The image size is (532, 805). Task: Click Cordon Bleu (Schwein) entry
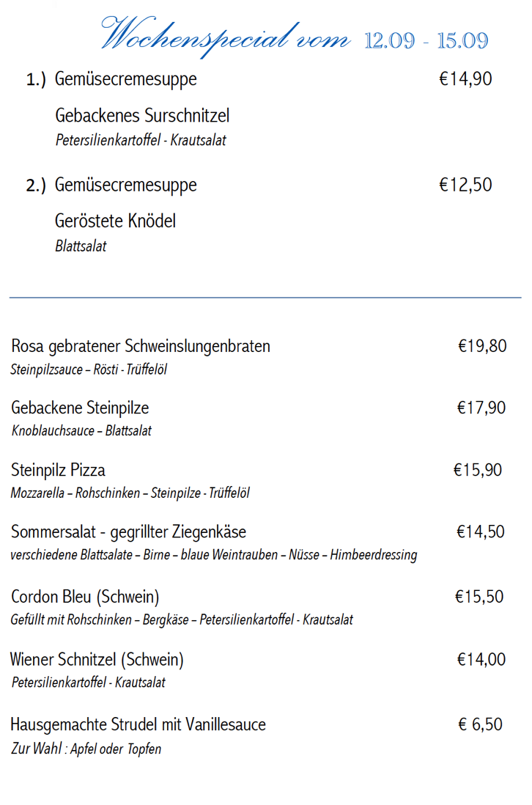[85, 597]
